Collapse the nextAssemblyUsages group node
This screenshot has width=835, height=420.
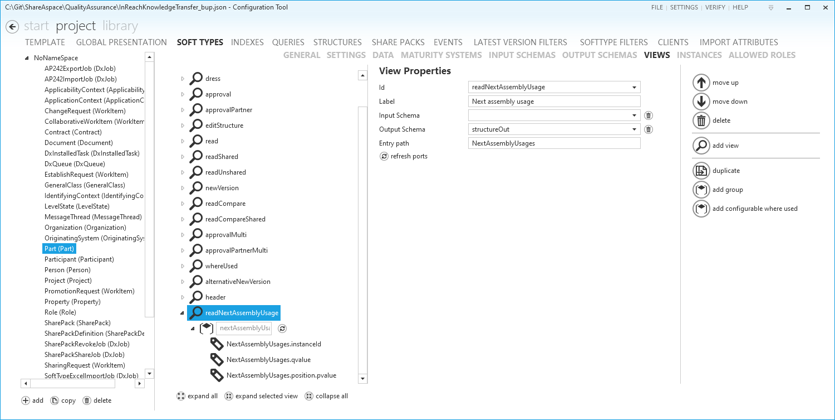coord(193,328)
